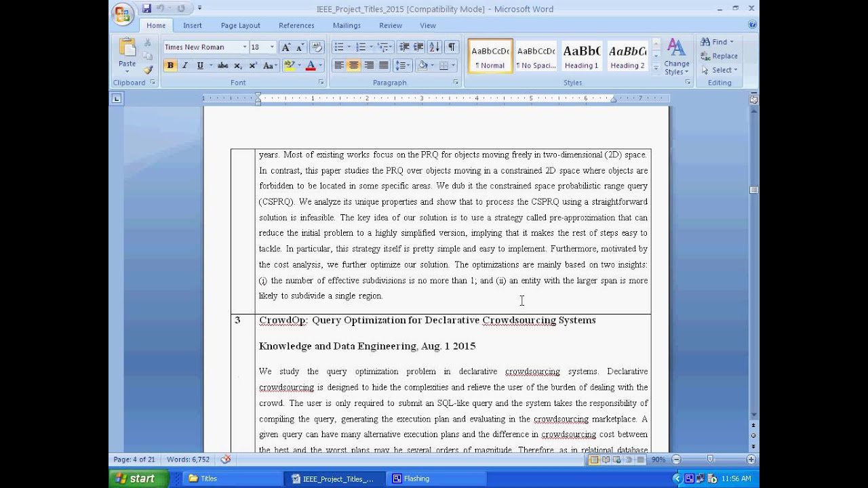Apply superscript formatting
The image size is (868, 488).
[253, 66]
